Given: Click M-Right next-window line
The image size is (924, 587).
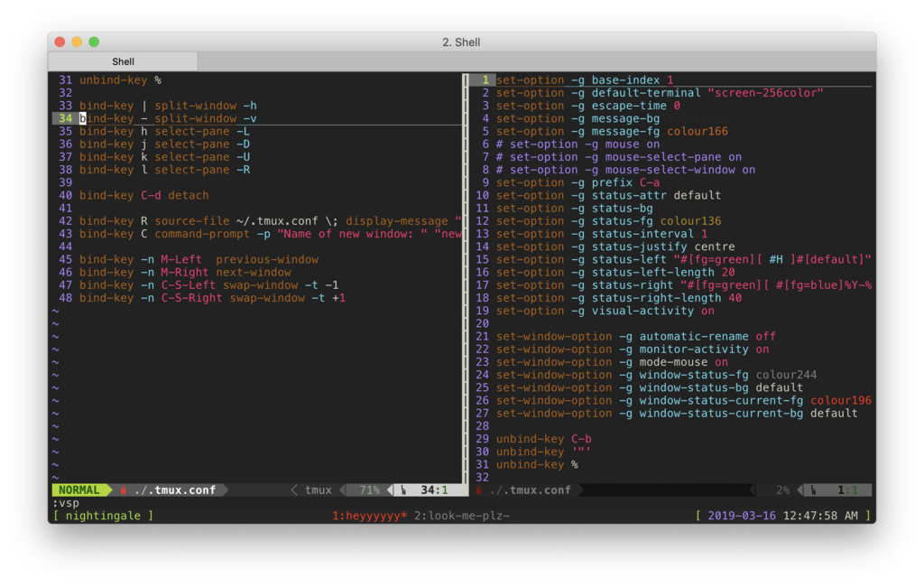Looking at the screenshot, I should [x=185, y=273].
